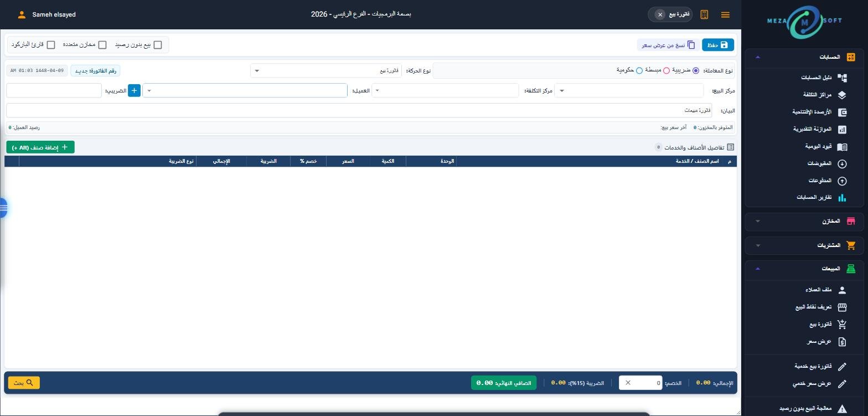Open the hamburger menu icon
This screenshot has width=868, height=416.
[725, 15]
